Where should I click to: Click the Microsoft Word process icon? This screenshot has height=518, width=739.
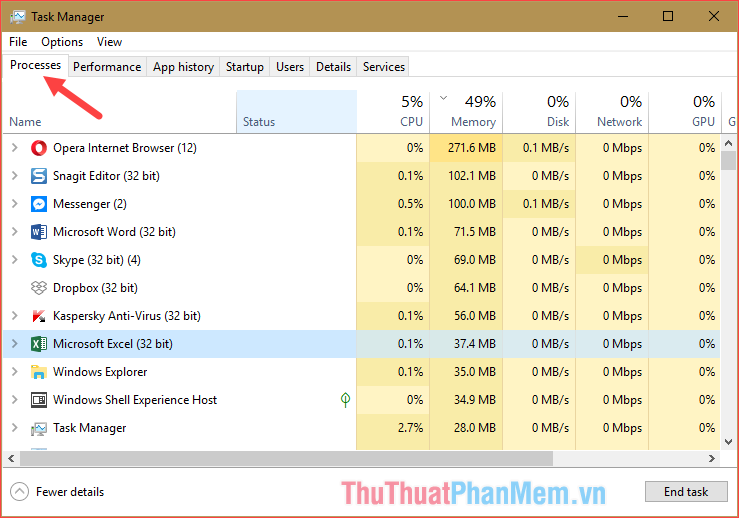click(39, 232)
